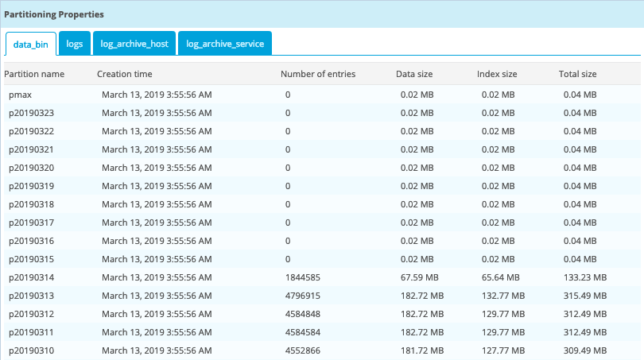
Task: Switch to the data_bin tab
Action: (x=31, y=45)
